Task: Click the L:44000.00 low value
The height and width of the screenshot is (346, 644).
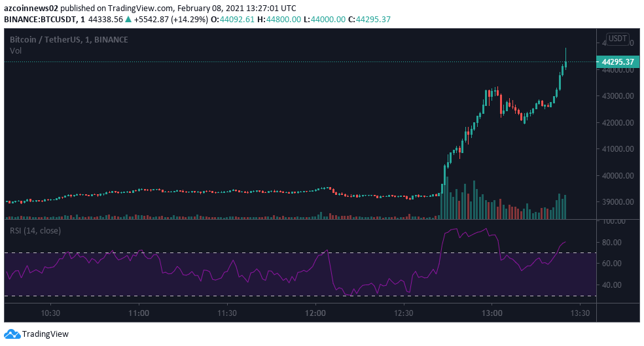Action: (x=325, y=19)
